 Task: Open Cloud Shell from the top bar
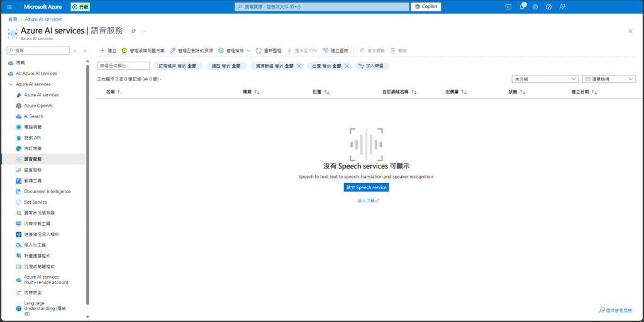pyautogui.click(x=508, y=7)
